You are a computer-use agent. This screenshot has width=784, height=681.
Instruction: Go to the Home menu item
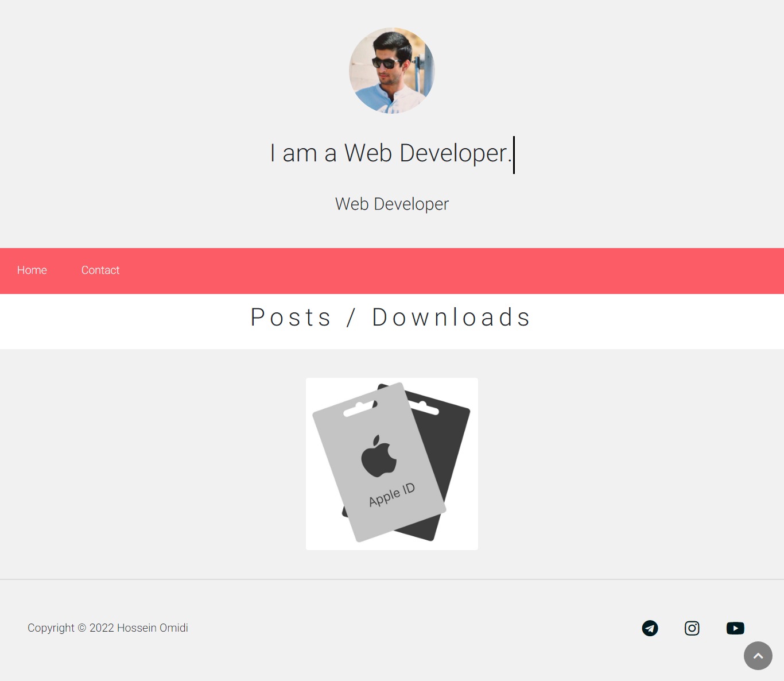(x=32, y=270)
